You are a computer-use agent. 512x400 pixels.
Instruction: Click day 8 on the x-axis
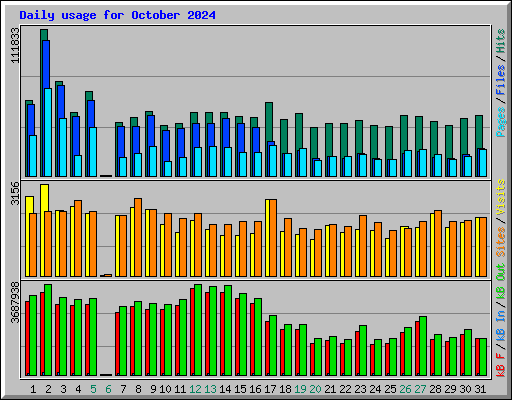pos(138,389)
